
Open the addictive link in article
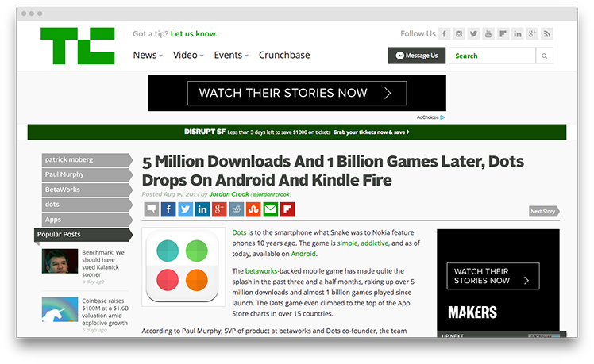(375, 243)
